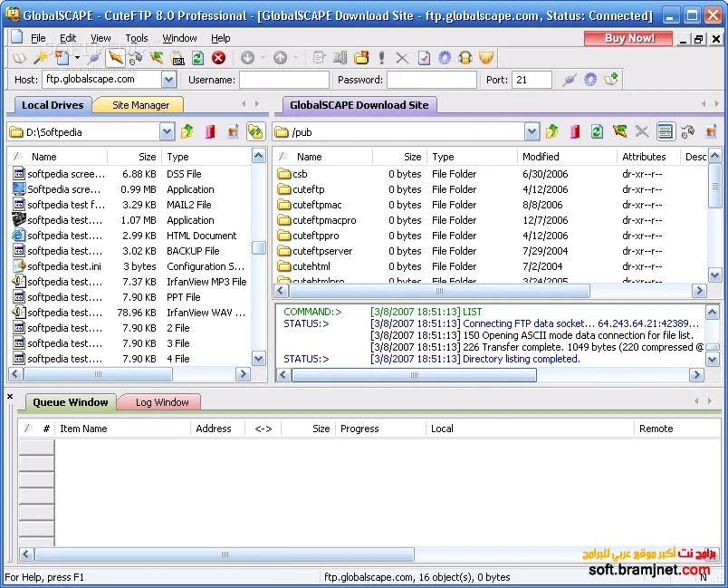728x588 pixels.
Task: Click the remote pane gray X icon
Action: (642, 132)
